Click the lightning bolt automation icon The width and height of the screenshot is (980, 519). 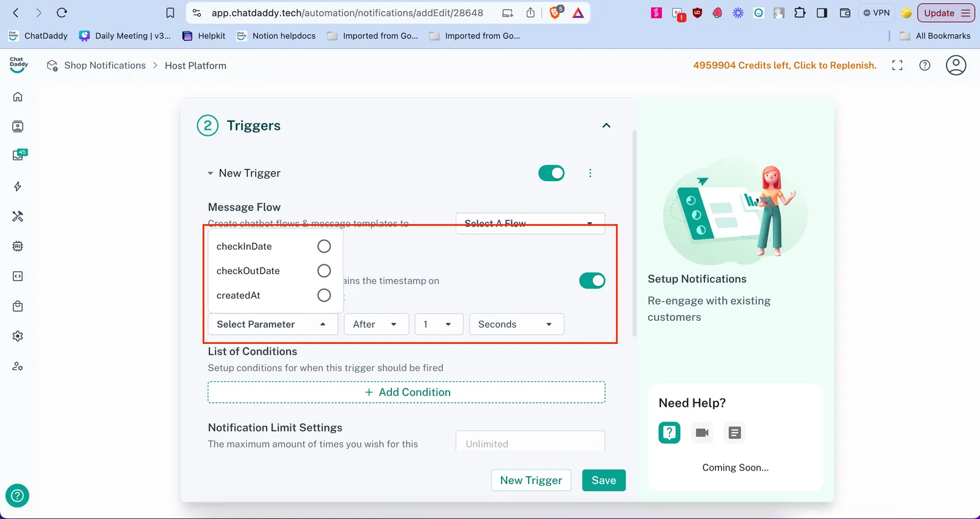tap(18, 187)
